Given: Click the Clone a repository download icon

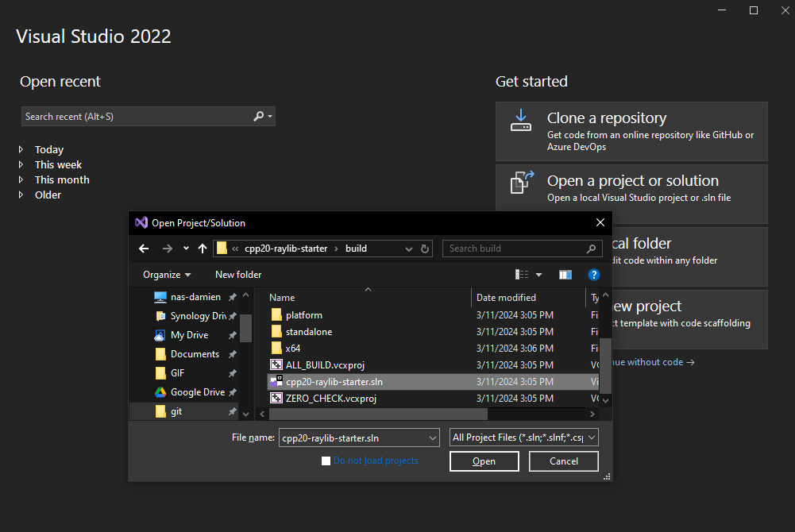Looking at the screenshot, I should tap(521, 121).
